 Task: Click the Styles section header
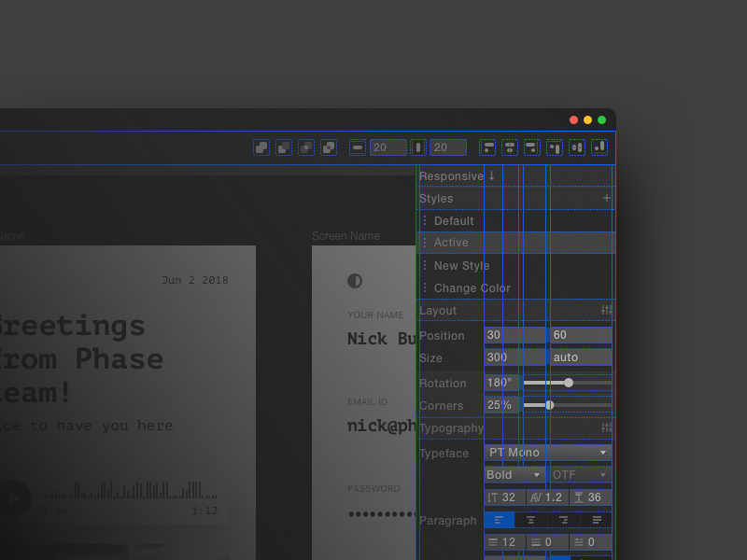[516, 199]
